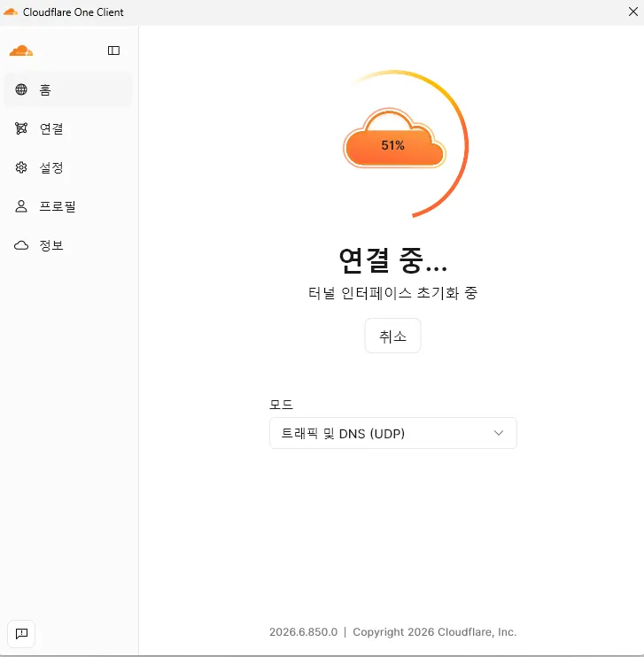The height and width of the screenshot is (657, 644).
Task: Click the 모드 label above the dropdown
Action: (281, 405)
